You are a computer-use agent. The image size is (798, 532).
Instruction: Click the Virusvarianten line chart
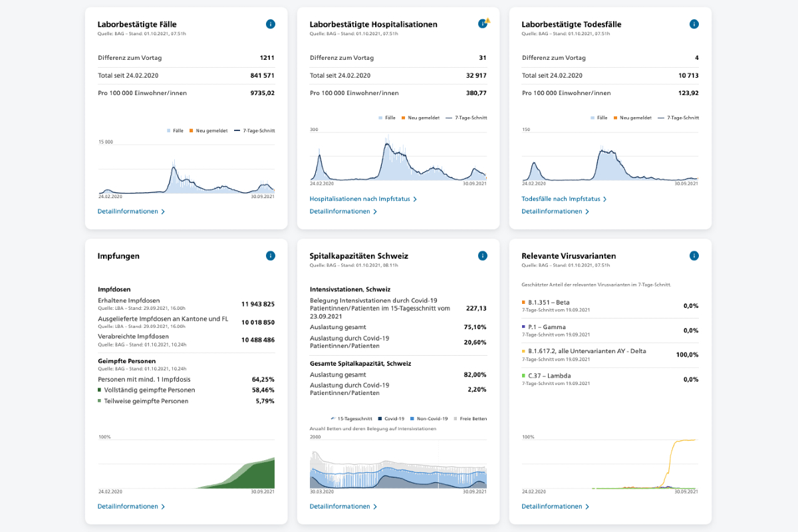[x=610, y=464]
